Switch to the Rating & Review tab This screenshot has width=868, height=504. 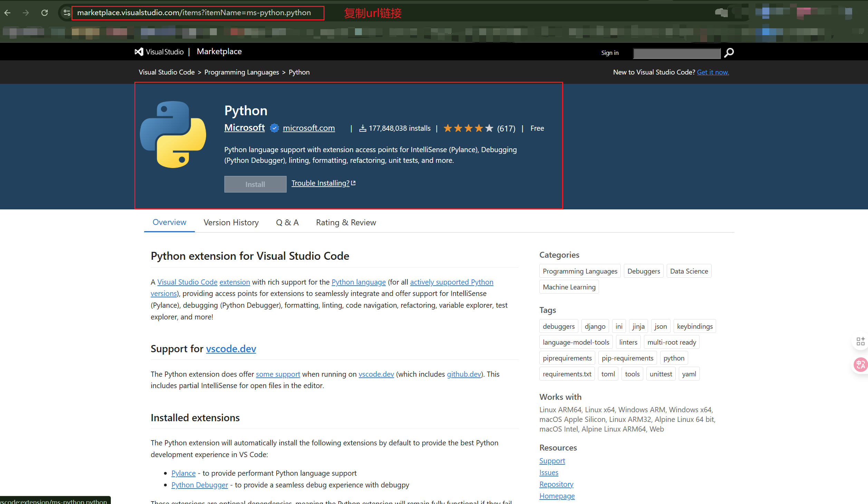point(346,223)
